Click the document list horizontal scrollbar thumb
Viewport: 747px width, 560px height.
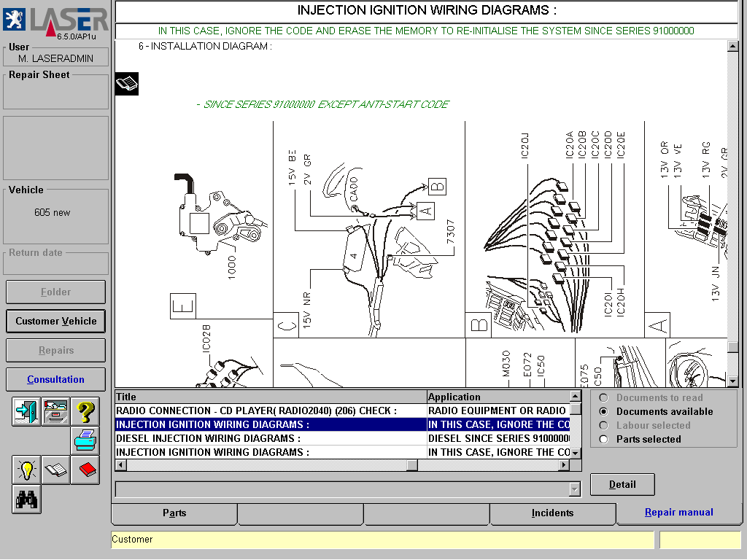[412, 464]
